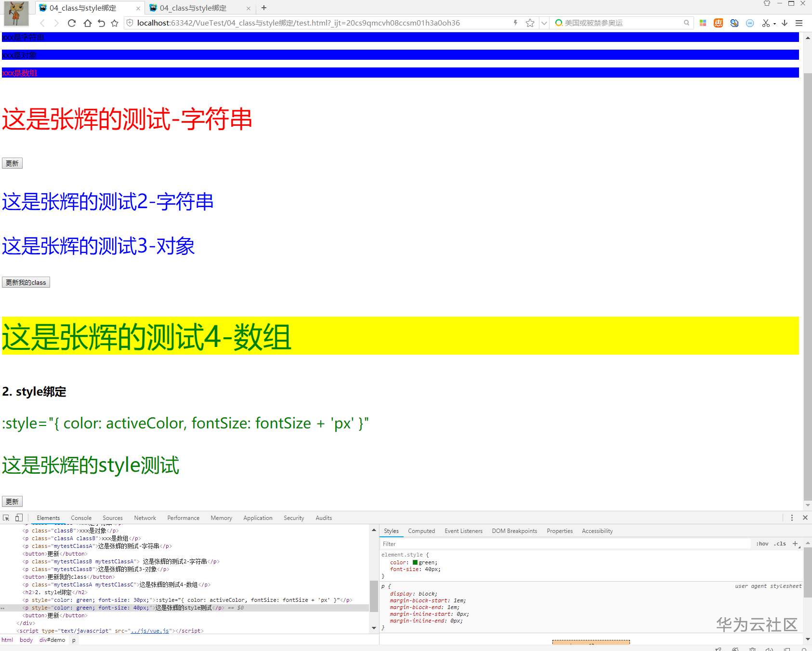Click the scissors screenshot tool icon
The width and height of the screenshot is (812, 651).
click(766, 23)
